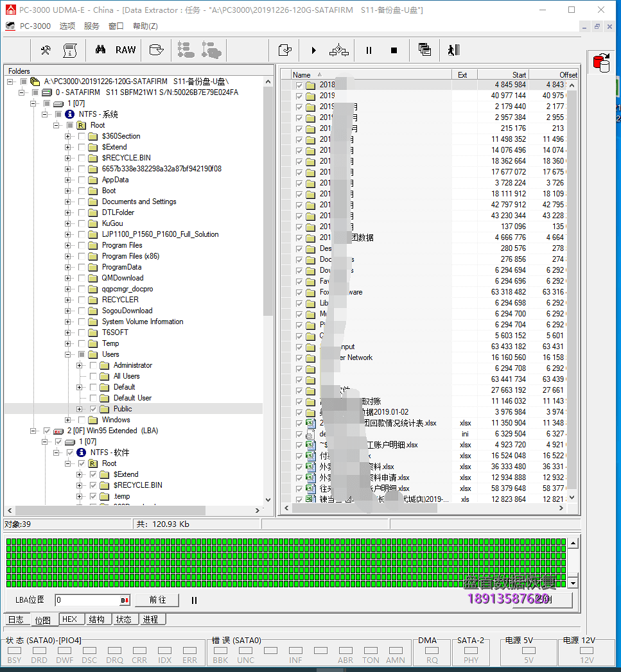Expand the Documents and Settings folder
The width and height of the screenshot is (621, 672).
pyautogui.click(x=67, y=202)
